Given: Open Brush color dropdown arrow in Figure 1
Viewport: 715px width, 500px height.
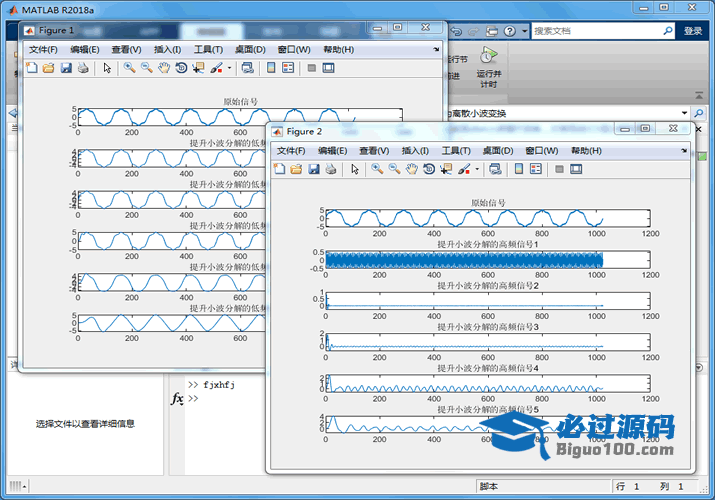Looking at the screenshot, I should click(x=229, y=68).
